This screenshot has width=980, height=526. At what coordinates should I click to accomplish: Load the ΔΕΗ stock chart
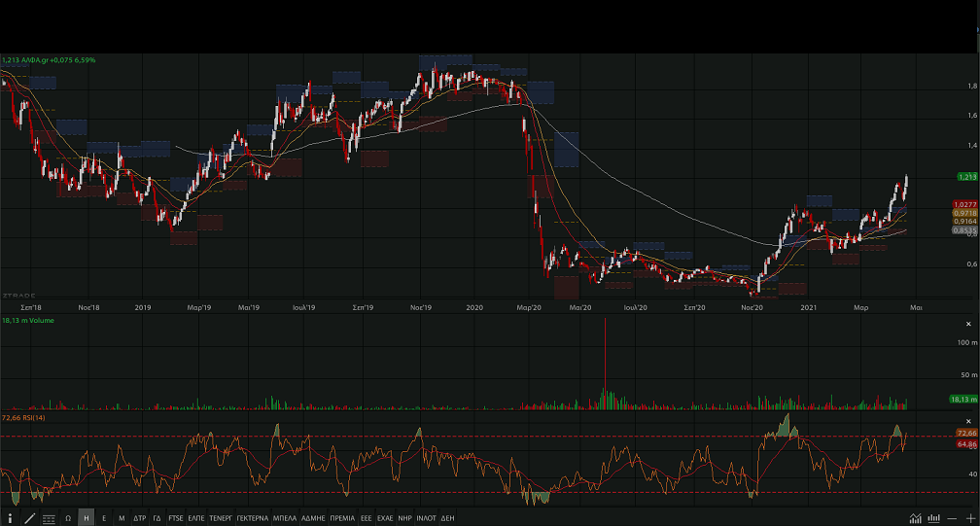(x=447, y=518)
